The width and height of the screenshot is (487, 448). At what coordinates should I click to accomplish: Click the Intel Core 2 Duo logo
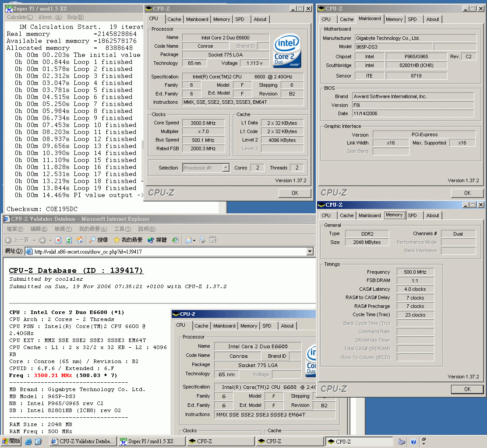287,51
